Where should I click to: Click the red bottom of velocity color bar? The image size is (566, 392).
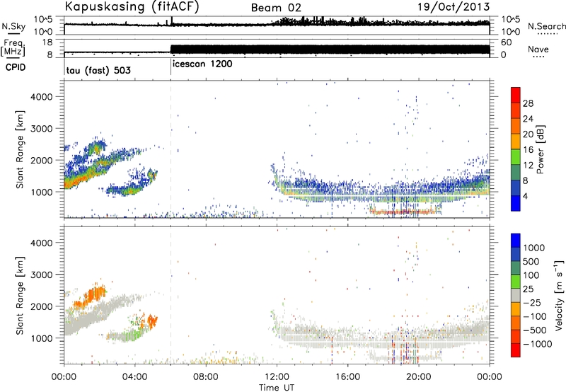(516, 350)
